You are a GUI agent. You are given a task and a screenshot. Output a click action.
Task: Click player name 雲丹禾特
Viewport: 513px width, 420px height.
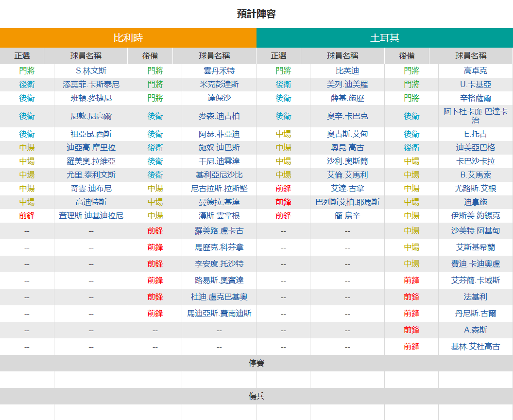[x=219, y=70]
